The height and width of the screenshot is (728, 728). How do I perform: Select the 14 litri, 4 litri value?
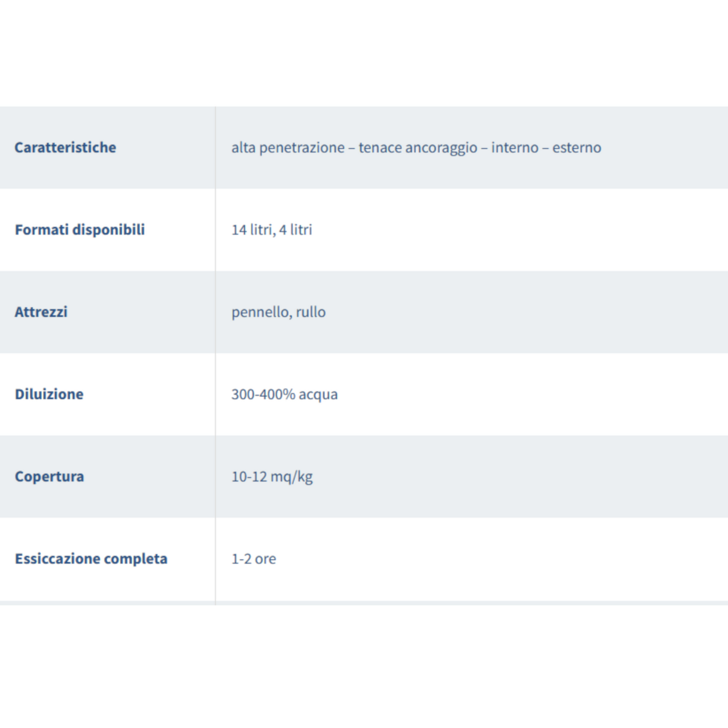point(272,230)
